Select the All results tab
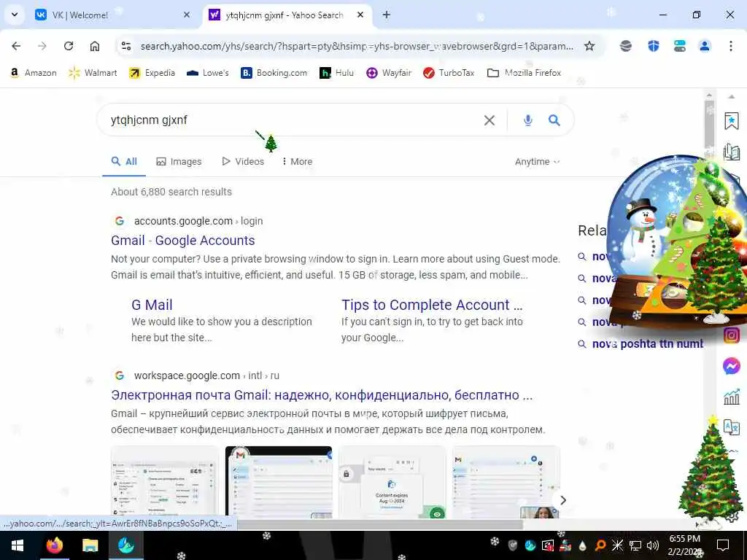 [x=124, y=162]
